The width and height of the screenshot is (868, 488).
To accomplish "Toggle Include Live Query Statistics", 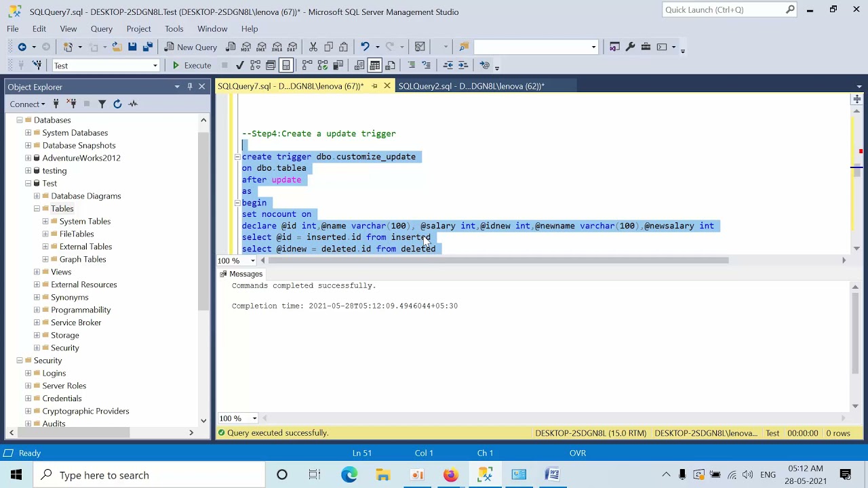I will [x=322, y=65].
